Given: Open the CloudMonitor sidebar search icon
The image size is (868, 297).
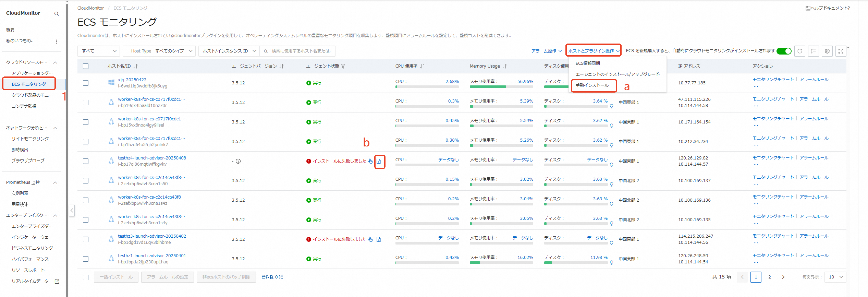Looking at the screenshot, I should point(57,14).
